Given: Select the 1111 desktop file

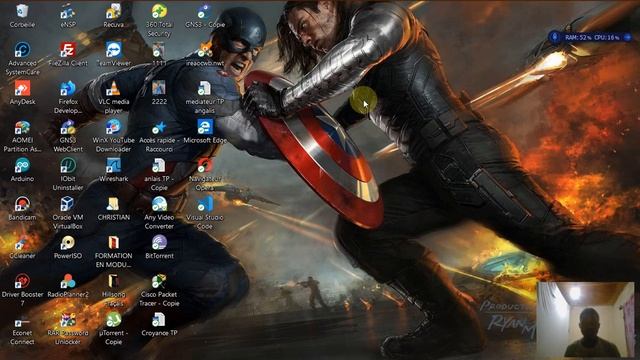Looking at the screenshot, I should click(x=159, y=50).
